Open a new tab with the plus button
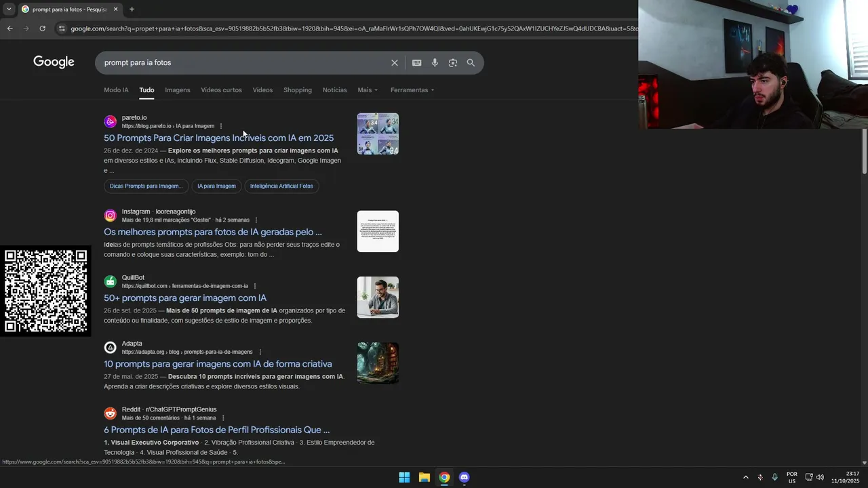The image size is (868, 488). [x=132, y=9]
